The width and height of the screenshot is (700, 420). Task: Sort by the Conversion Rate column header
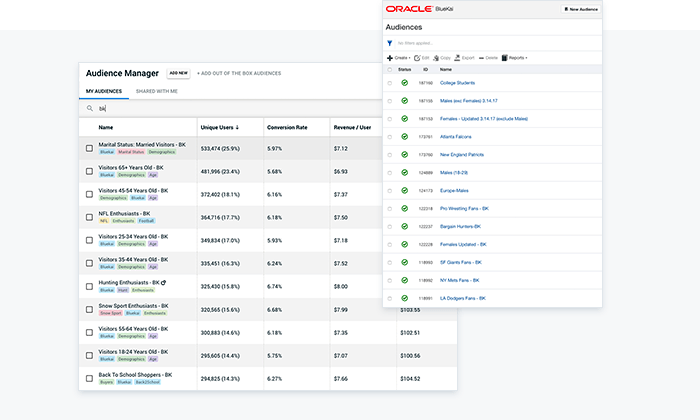287,127
